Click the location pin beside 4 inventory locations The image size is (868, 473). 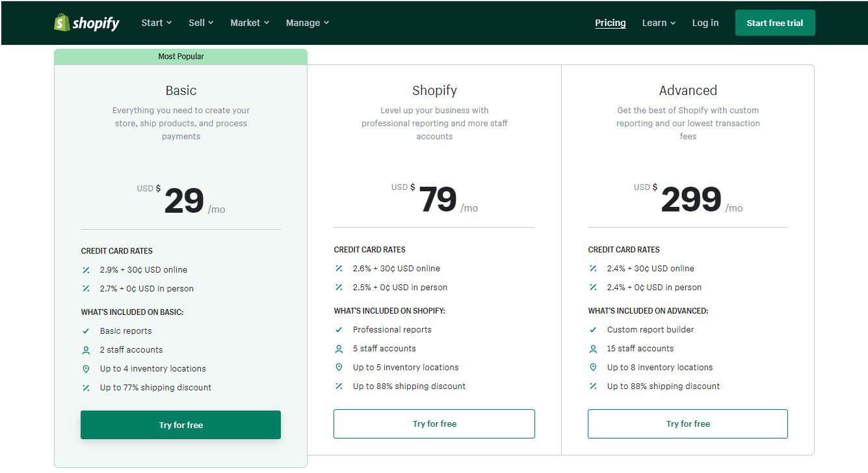85,368
